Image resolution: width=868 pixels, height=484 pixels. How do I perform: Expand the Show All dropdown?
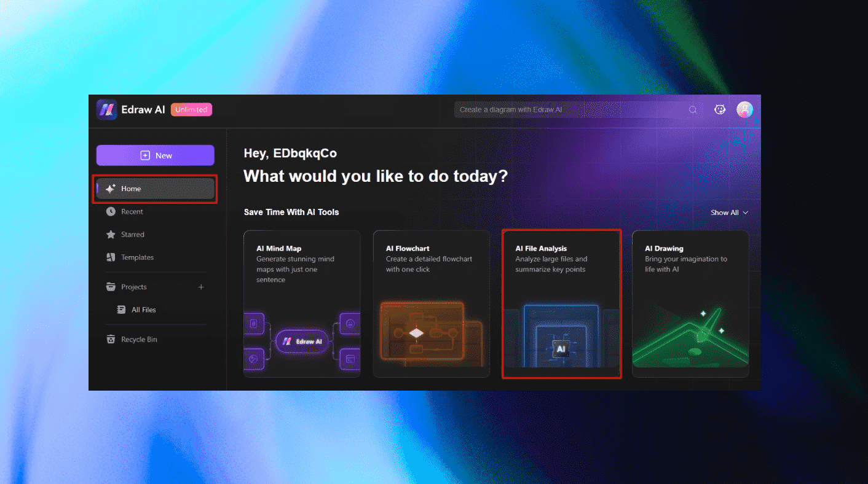tap(730, 213)
